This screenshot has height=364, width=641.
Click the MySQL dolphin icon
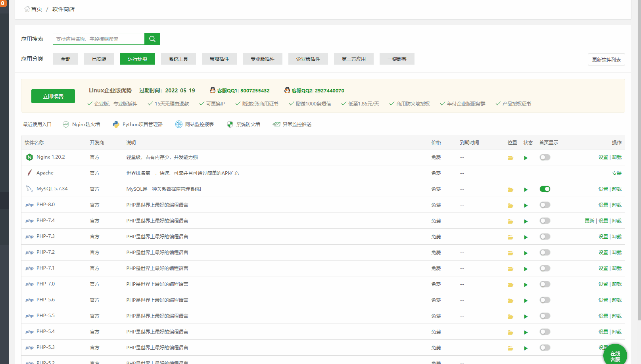[29, 189]
